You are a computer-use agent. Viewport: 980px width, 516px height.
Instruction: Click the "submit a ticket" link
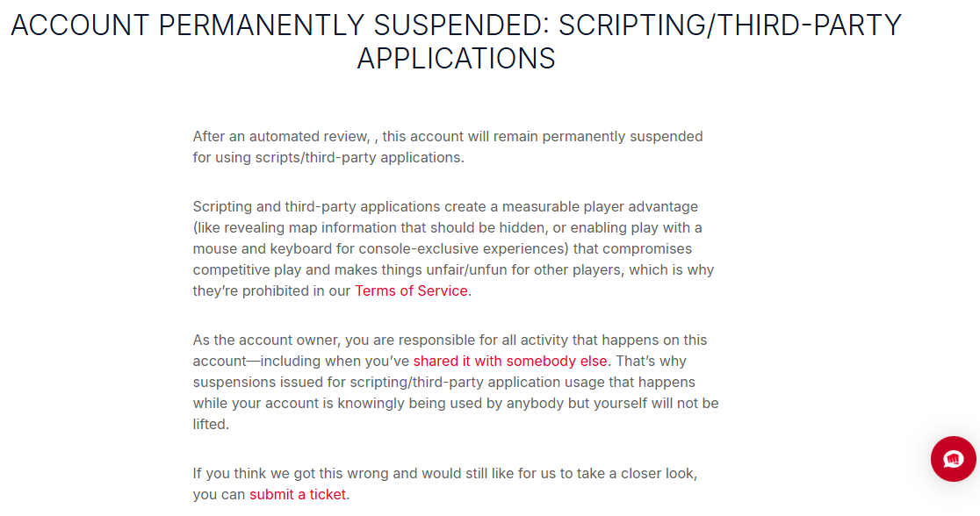(298, 494)
